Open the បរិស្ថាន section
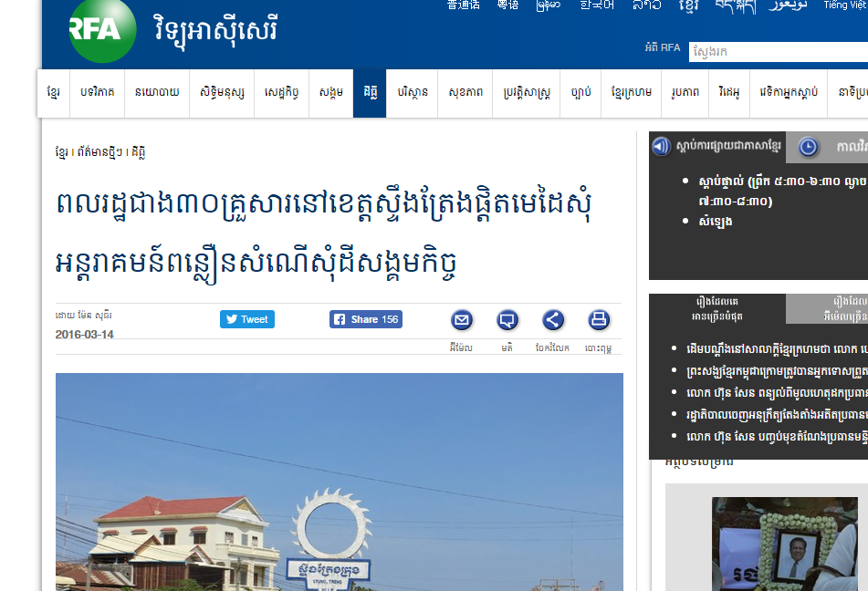868x591 pixels. (413, 93)
